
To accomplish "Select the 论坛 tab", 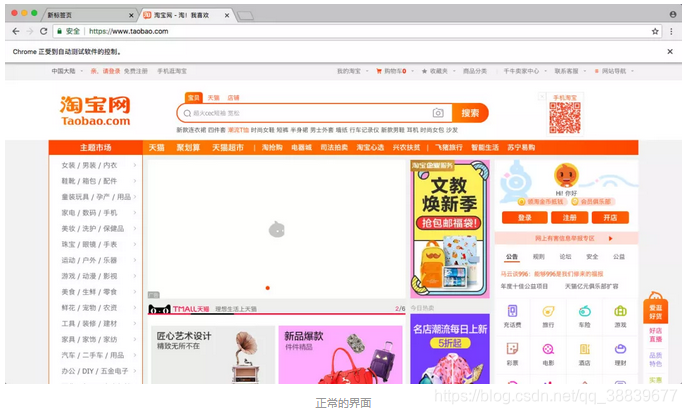I will click(565, 257).
